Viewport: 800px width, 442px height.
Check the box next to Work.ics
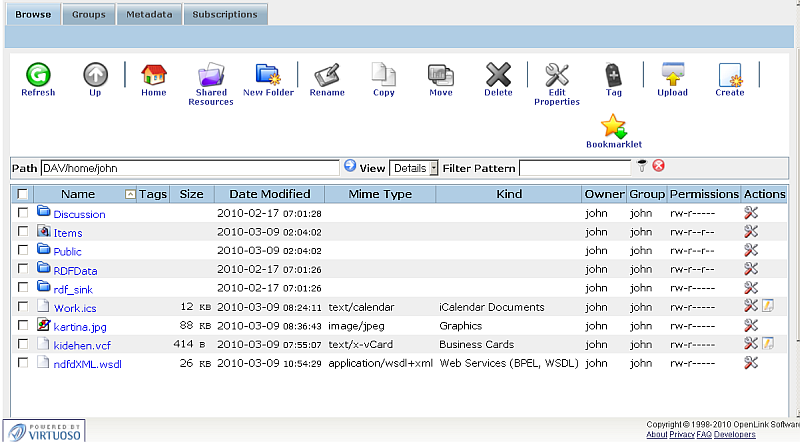click(x=23, y=306)
